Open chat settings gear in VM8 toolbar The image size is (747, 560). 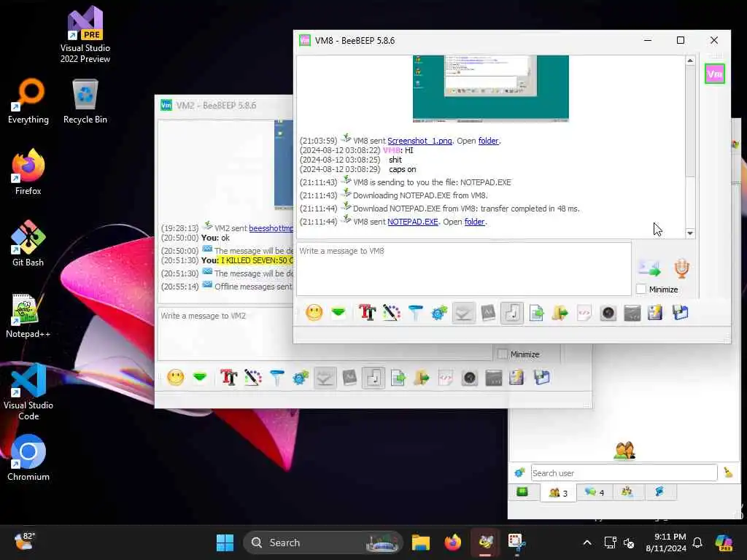(439, 313)
